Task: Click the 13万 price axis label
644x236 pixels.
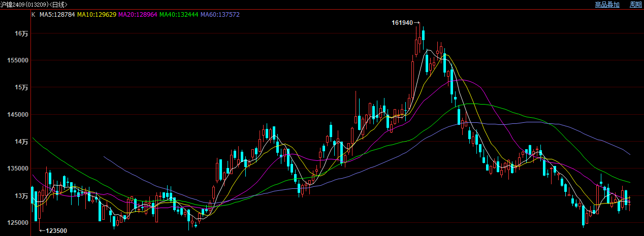Action: 21,196
